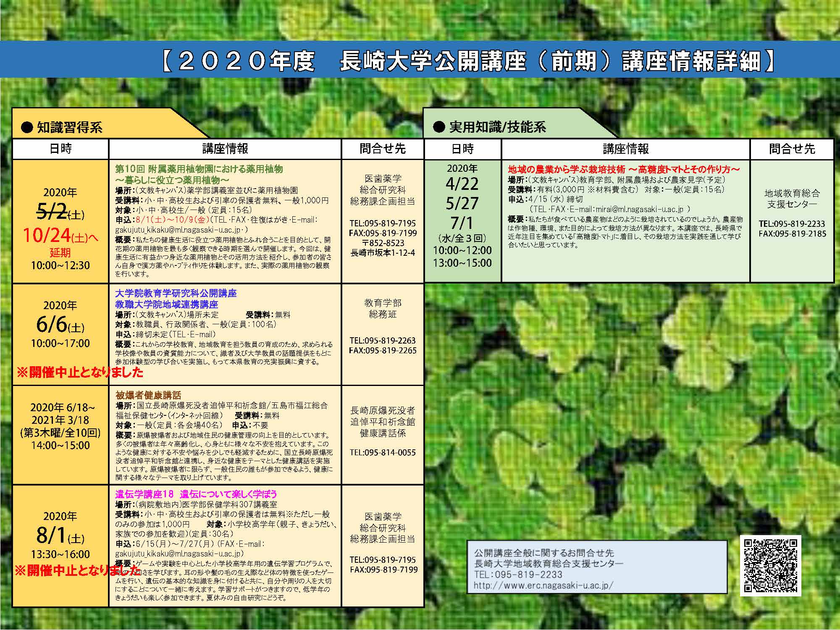Click the 被爆者健康講話 course title
Viewport: 840px width, 630px height.
coord(148,395)
